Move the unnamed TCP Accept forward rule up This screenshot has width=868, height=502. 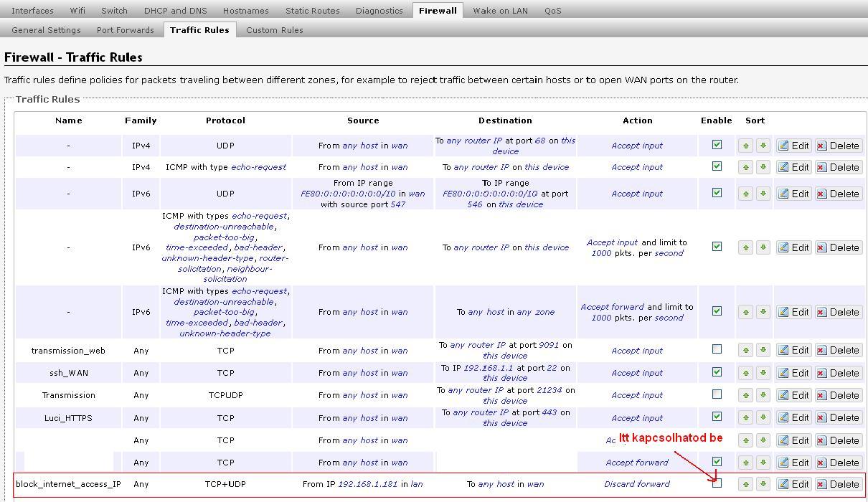745,463
